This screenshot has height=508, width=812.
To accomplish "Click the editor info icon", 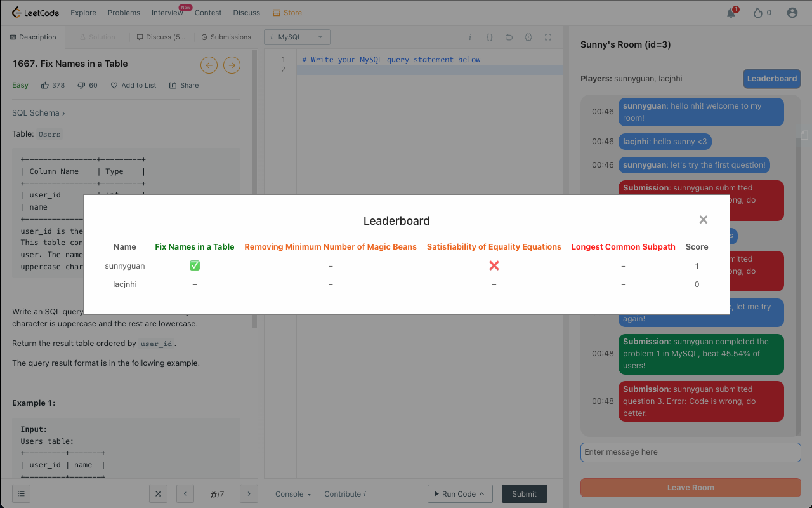I will click(470, 37).
